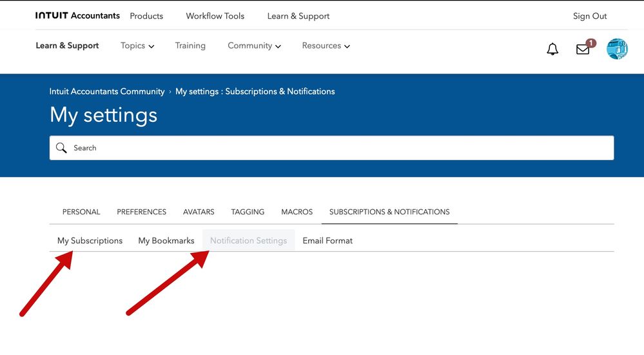Focus the Search input field
The image size is (644, 355).
point(332,148)
